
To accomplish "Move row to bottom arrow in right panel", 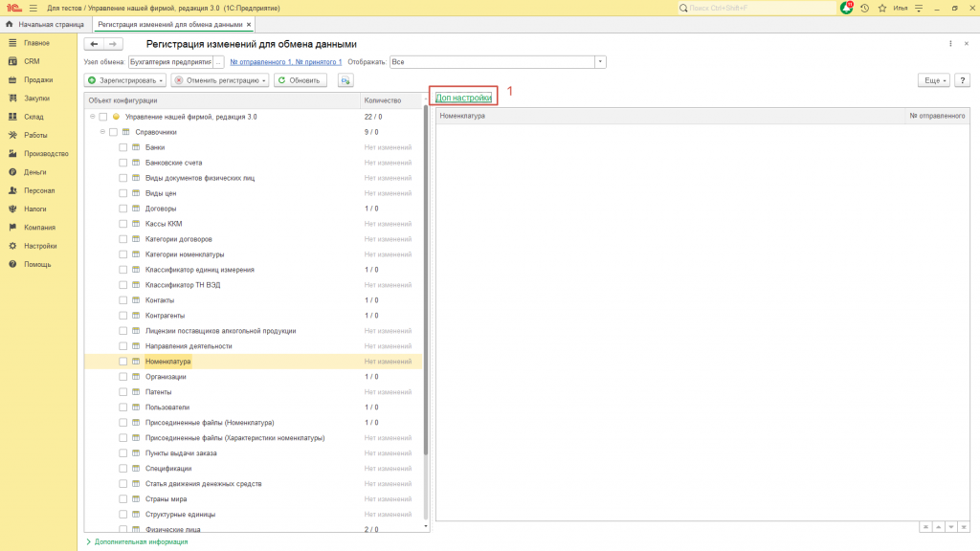I will 963,527.
